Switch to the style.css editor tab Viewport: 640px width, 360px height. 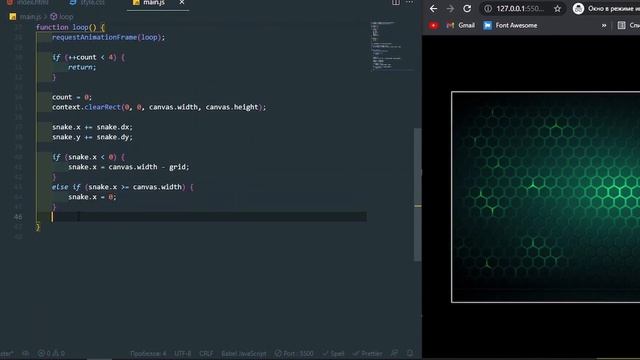(87, 2)
